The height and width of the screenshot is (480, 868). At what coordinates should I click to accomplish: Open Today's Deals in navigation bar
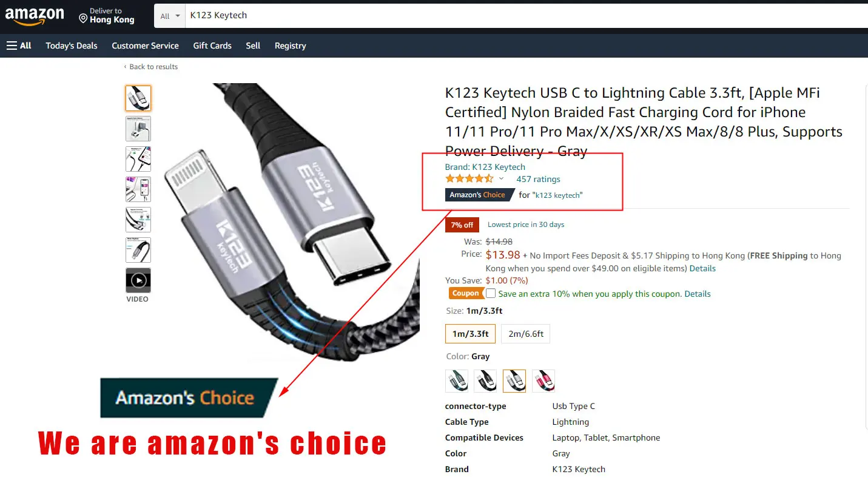coord(72,46)
